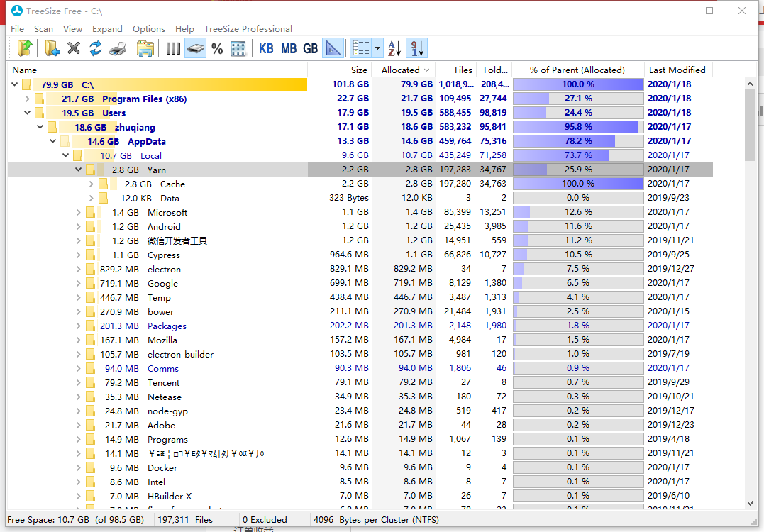764x532 pixels.
Task: Open the View menu
Action: point(72,29)
